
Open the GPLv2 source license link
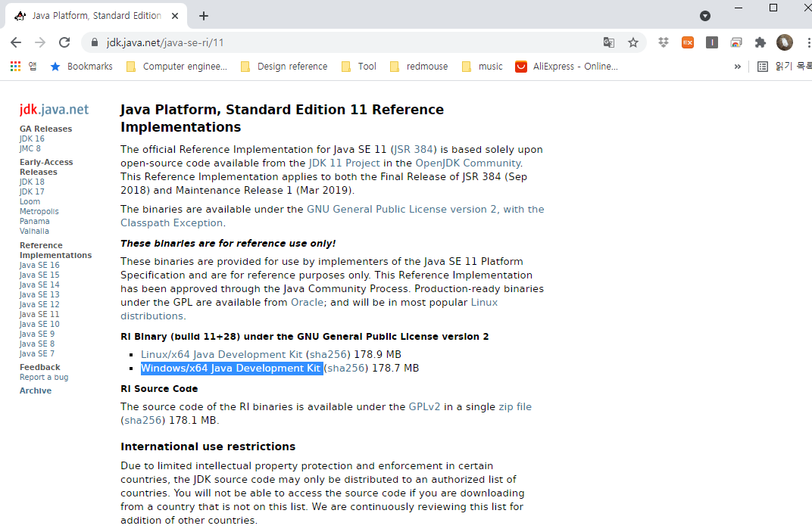coord(424,407)
